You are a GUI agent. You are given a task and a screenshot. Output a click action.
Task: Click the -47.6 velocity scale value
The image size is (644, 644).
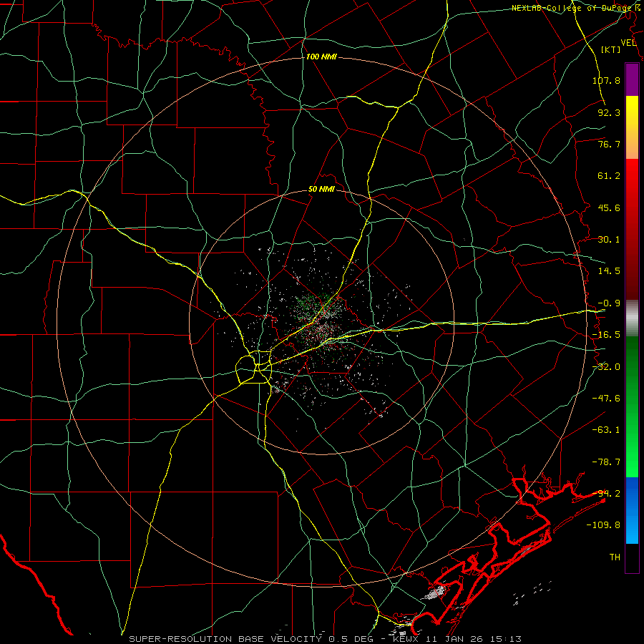coord(606,399)
